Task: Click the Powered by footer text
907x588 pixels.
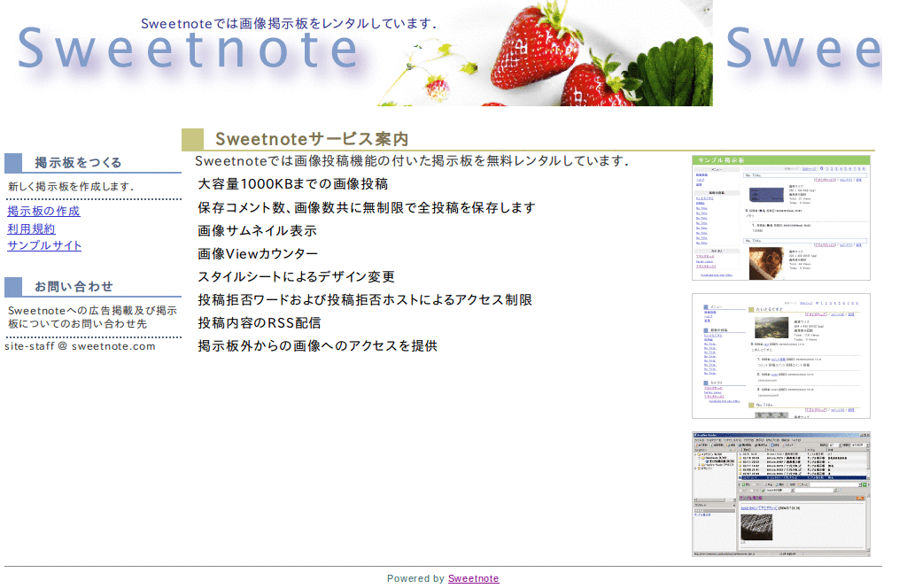Action: click(415, 578)
